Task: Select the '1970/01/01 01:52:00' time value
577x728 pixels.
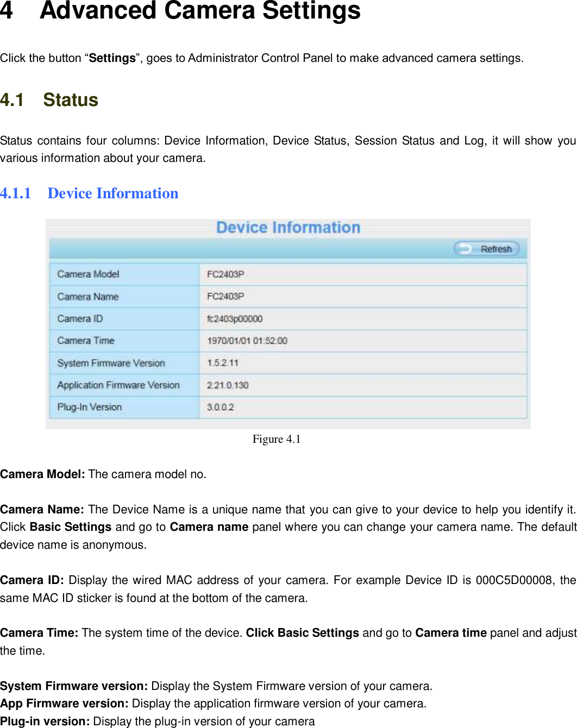Action: coord(247,341)
